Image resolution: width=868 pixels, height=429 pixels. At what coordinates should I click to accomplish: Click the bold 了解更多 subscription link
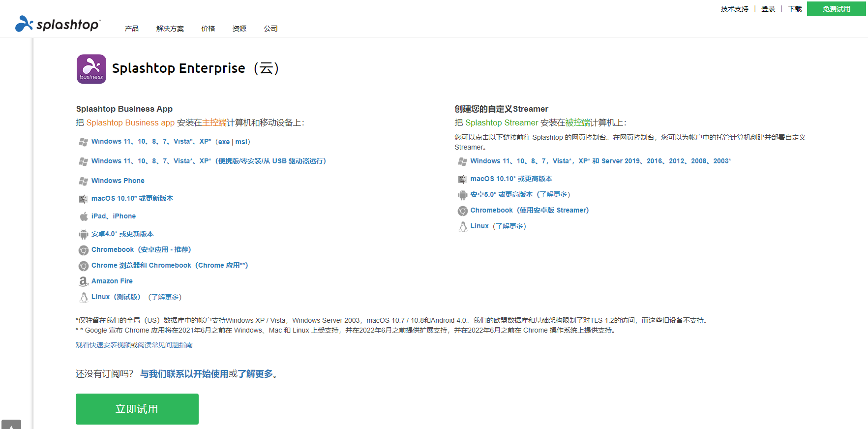click(x=255, y=374)
